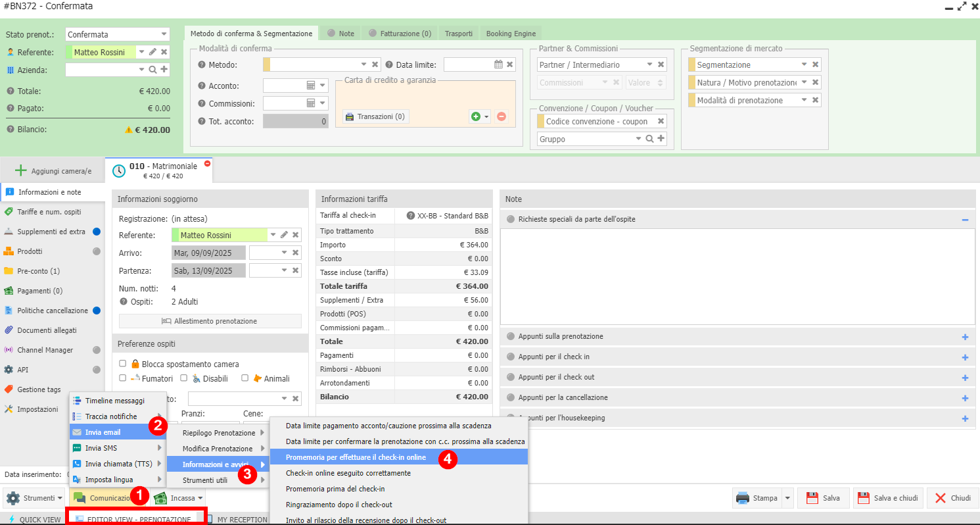Image resolution: width=980 pixels, height=525 pixels.
Task: Select Promemoria per effettuare il check-in online
Action: (356, 457)
